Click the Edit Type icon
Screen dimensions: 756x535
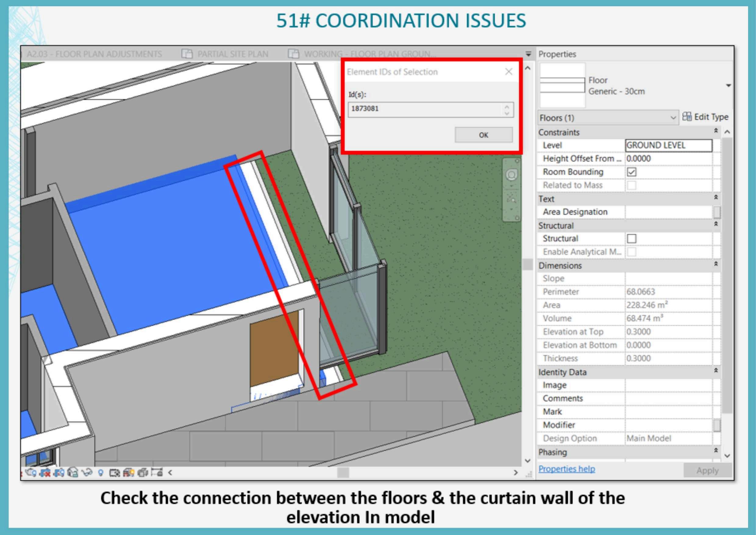[x=687, y=117]
